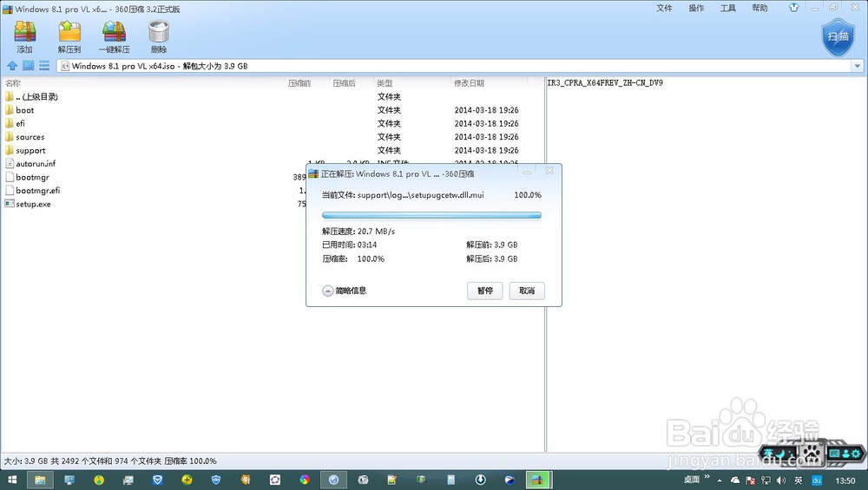Toggle the 简略信息 expander in the dialog
The width and height of the screenshot is (868, 490).
[x=345, y=291]
